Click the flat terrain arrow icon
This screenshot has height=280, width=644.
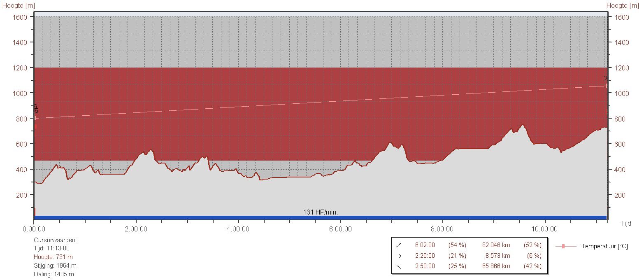(x=398, y=256)
